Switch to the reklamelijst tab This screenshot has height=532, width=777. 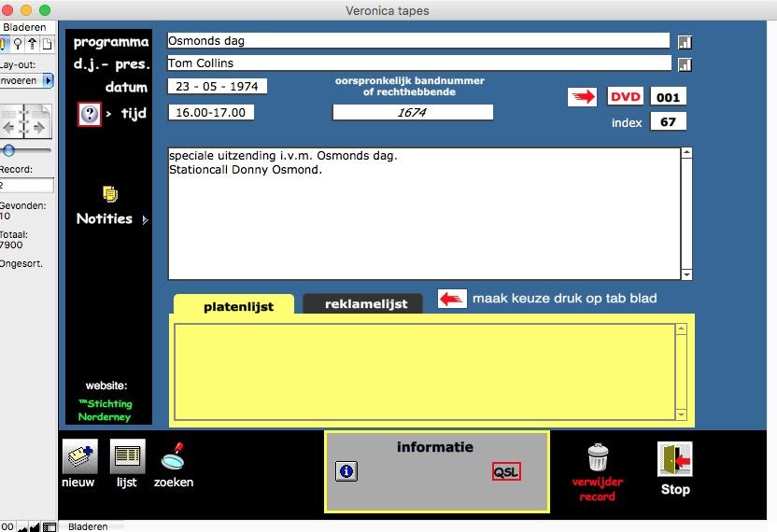pyautogui.click(x=366, y=303)
